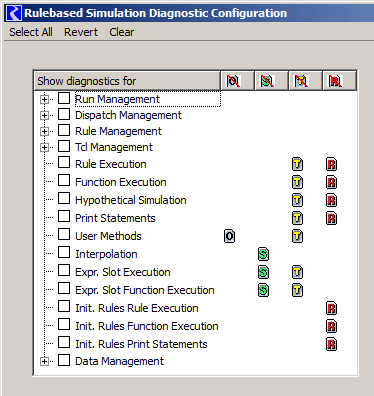
Task: Select the Init. Rules Print Statements label
Action: point(141,344)
